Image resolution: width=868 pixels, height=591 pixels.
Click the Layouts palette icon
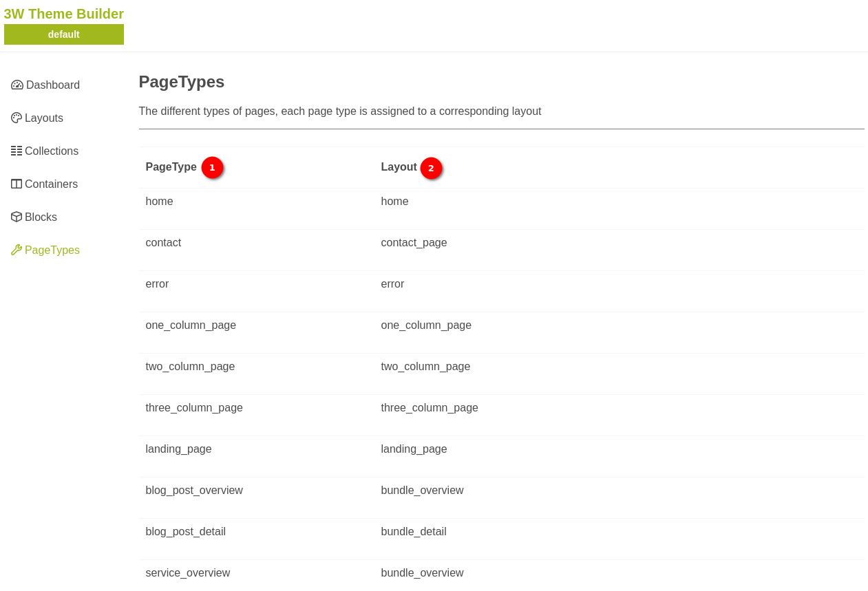click(x=17, y=118)
